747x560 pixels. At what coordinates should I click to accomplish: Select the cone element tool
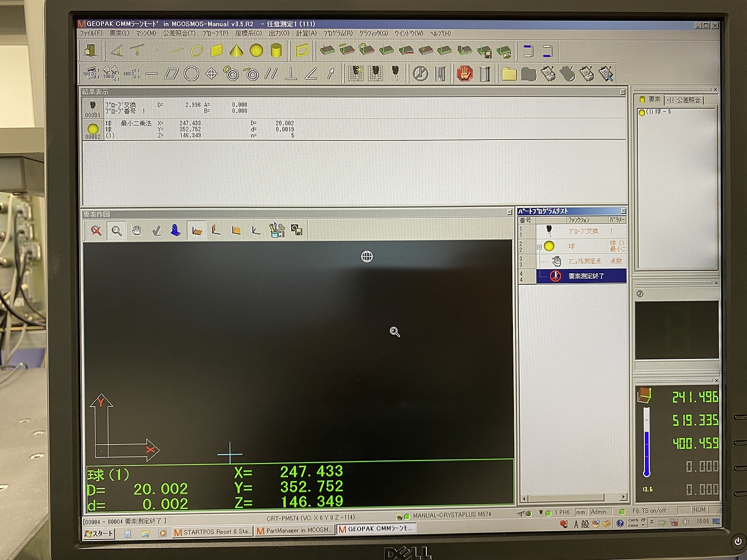point(236,51)
